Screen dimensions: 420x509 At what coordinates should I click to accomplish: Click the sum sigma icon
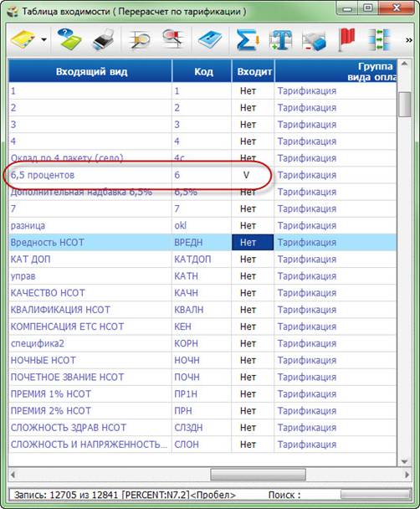pyautogui.click(x=248, y=40)
